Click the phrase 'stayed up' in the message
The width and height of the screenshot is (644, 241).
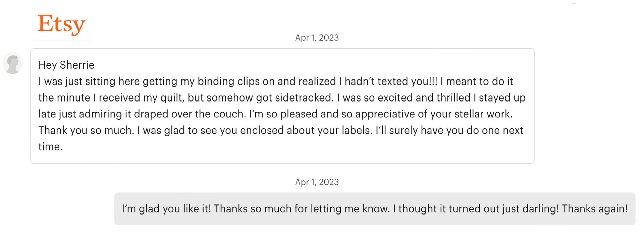[x=502, y=98]
